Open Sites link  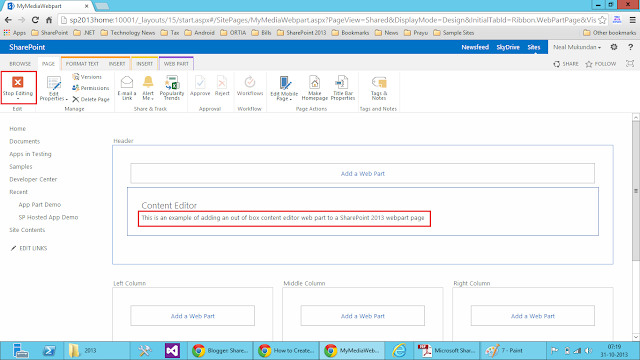coord(534,47)
